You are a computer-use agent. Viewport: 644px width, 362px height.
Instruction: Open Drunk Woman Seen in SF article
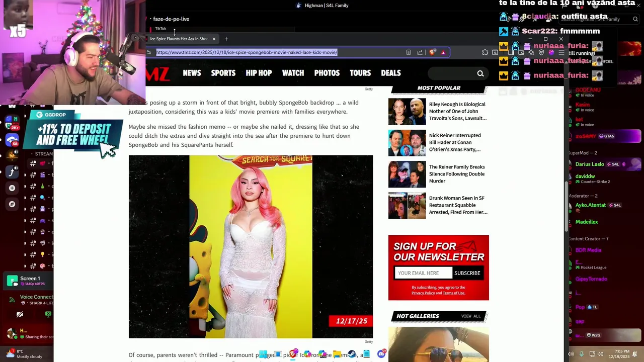(458, 205)
